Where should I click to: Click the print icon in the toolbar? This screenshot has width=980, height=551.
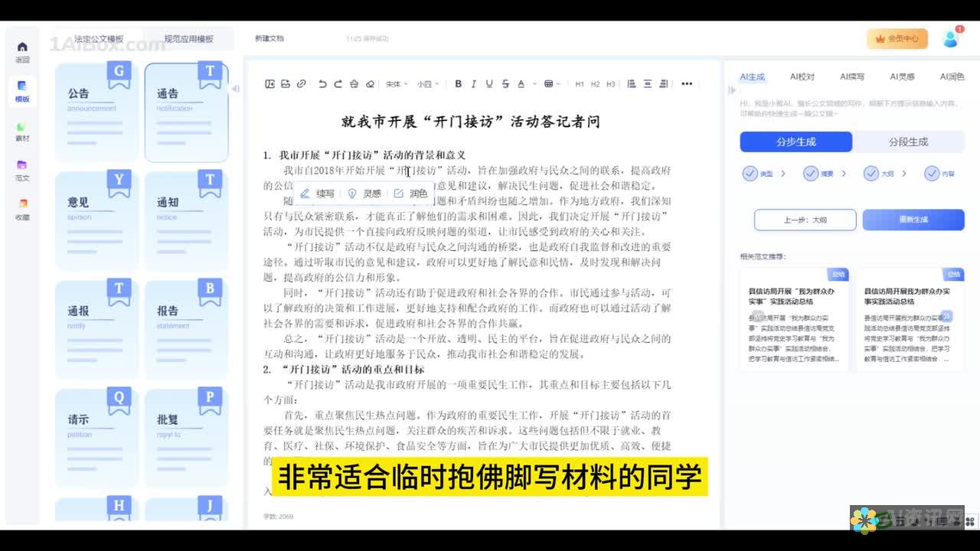click(354, 84)
